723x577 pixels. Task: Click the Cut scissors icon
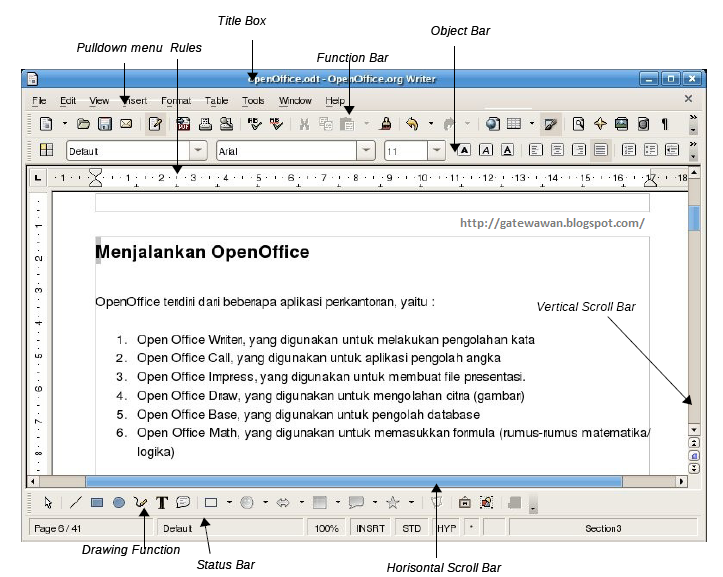[x=304, y=124]
